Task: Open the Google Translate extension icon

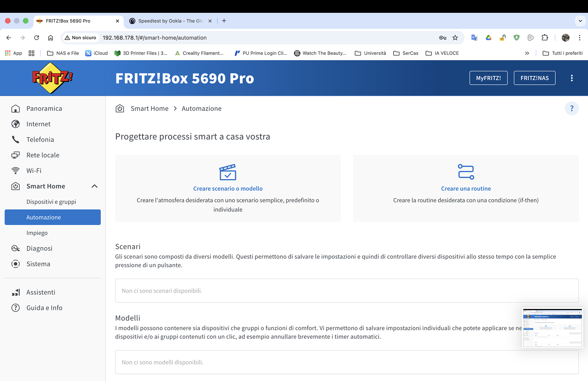Action: tap(474, 37)
